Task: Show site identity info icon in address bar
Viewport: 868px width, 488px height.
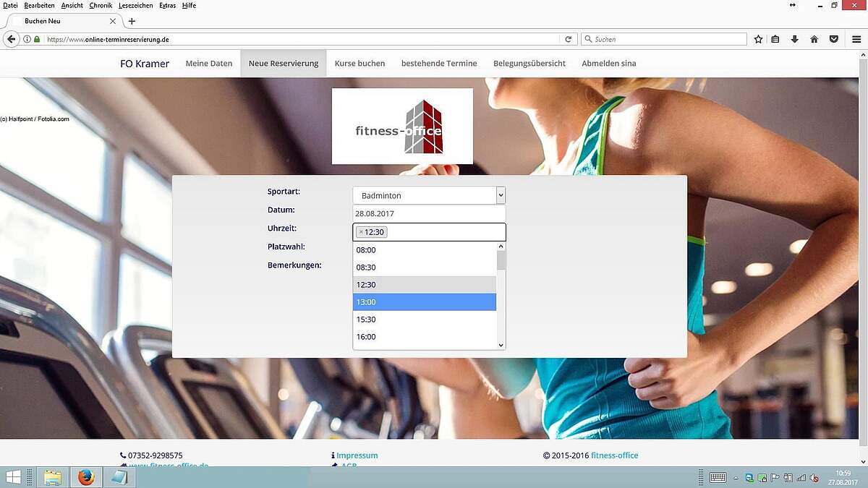Action: click(27, 39)
